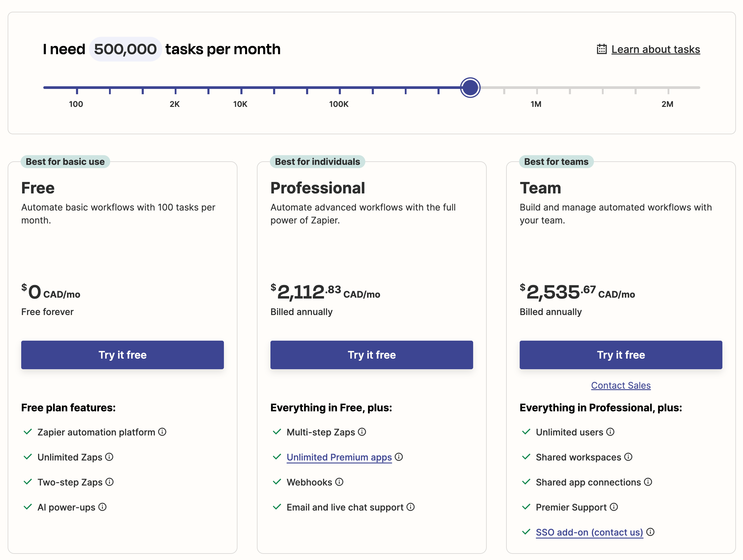Click info icon next to Zapier automation platform
The image size is (743, 560).
point(162,432)
